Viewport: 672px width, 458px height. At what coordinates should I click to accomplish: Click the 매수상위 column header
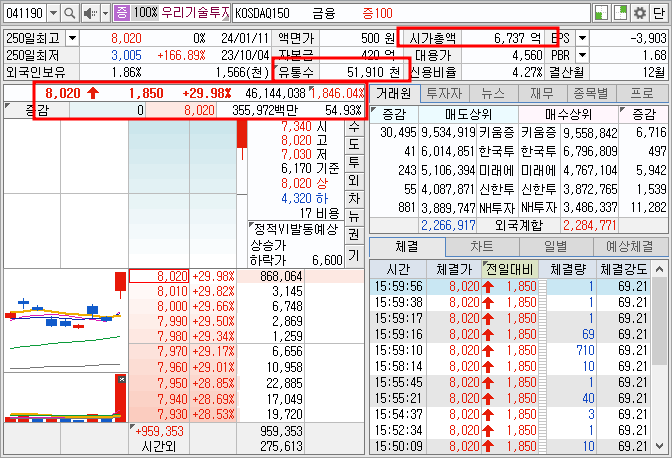(x=568, y=114)
